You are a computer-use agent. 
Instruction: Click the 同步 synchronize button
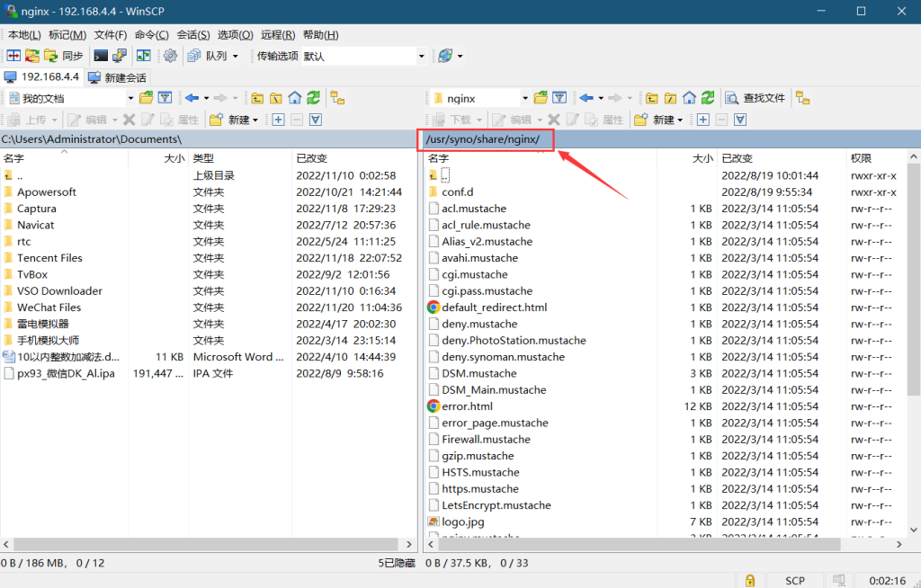[64, 56]
